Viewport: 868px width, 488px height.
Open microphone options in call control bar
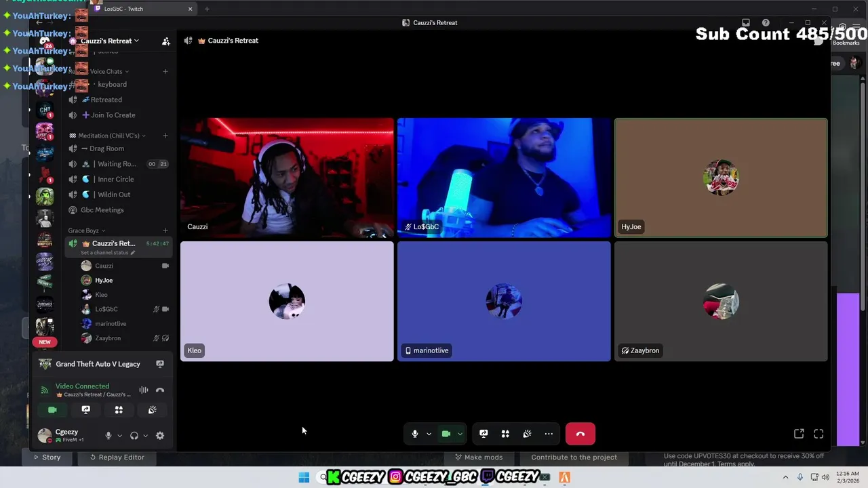[429, 434]
